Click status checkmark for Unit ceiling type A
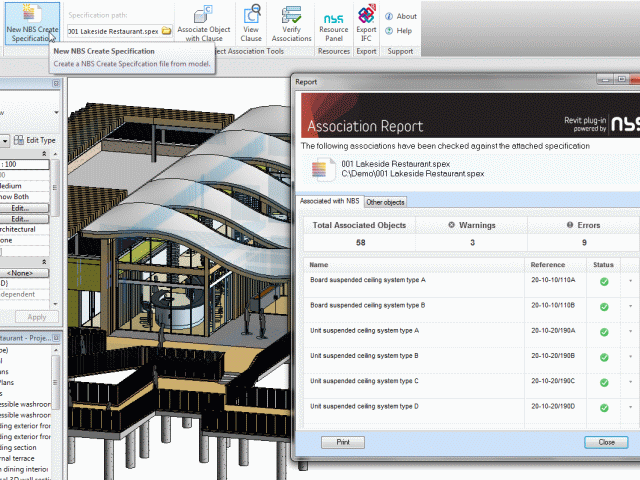The height and width of the screenshot is (480, 640). [604, 332]
